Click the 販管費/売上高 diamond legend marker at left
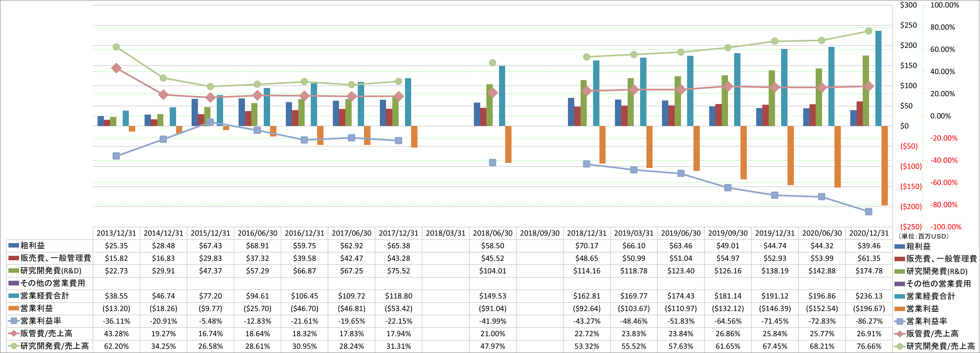Screen dimensions: 980x353 coord(14,333)
